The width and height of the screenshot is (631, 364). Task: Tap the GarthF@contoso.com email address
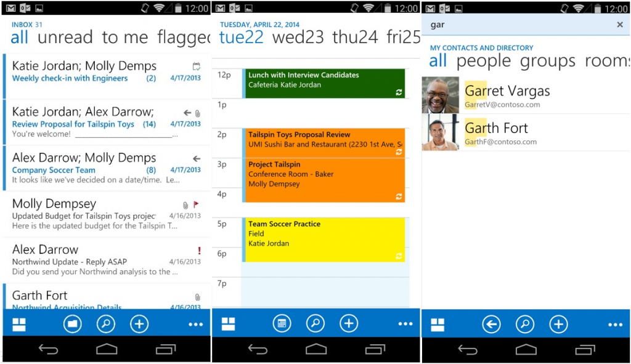[x=500, y=142]
